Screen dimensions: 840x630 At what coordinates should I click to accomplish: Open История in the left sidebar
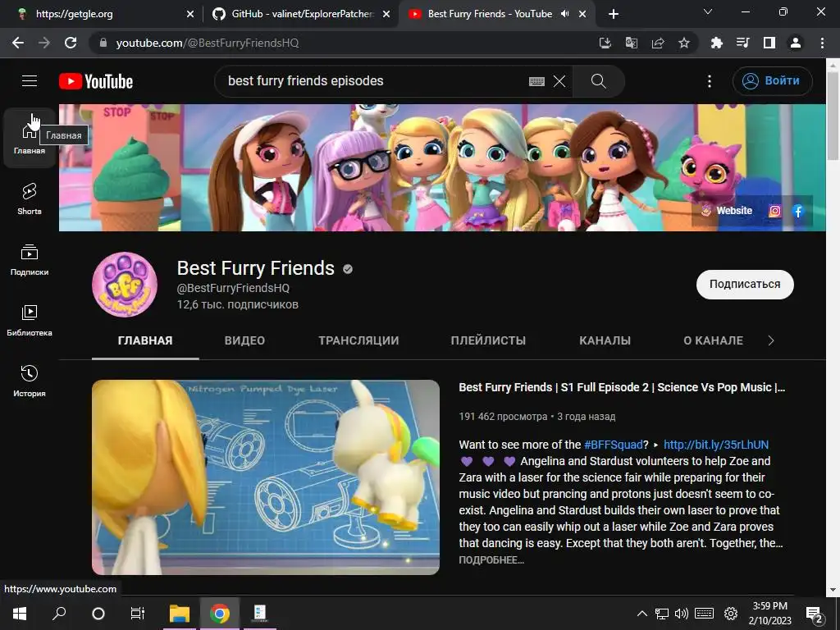click(x=30, y=381)
